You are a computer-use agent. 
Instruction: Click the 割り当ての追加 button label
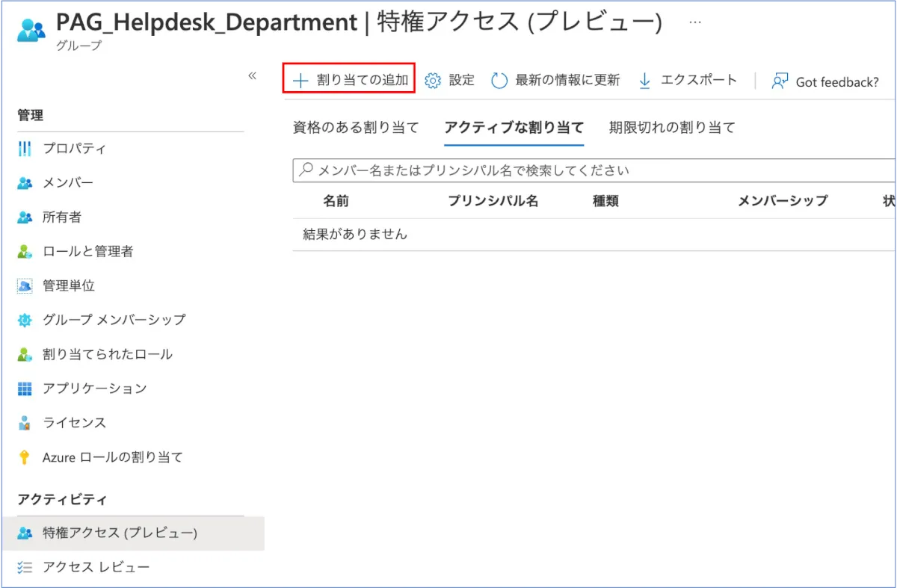363,81
